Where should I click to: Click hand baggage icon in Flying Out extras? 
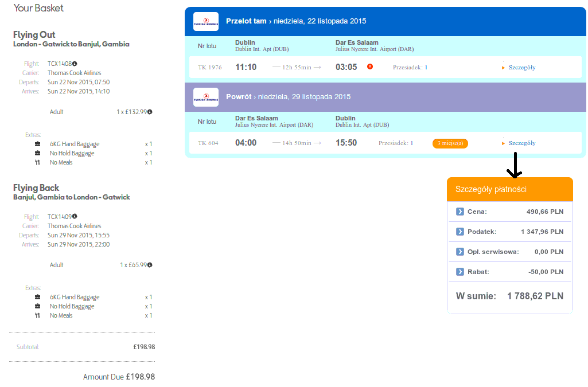pyautogui.click(x=37, y=144)
